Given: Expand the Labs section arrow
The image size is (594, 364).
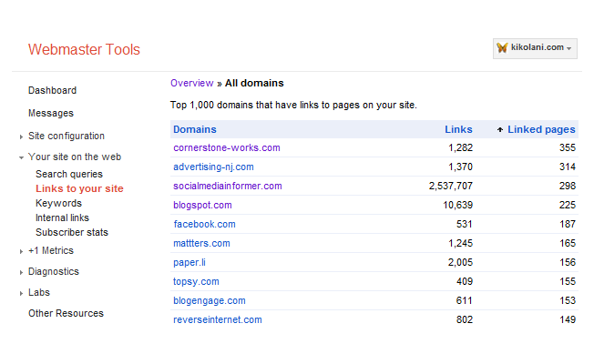Looking at the screenshot, I should tap(21, 293).
